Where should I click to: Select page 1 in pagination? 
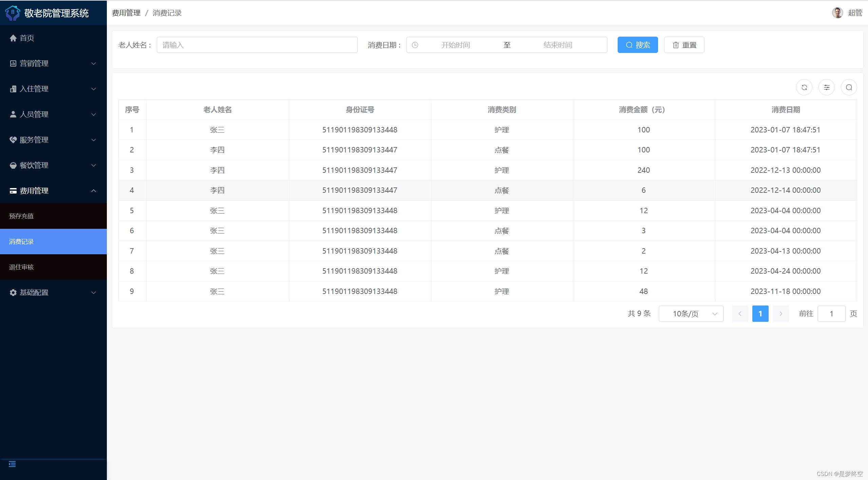click(760, 314)
